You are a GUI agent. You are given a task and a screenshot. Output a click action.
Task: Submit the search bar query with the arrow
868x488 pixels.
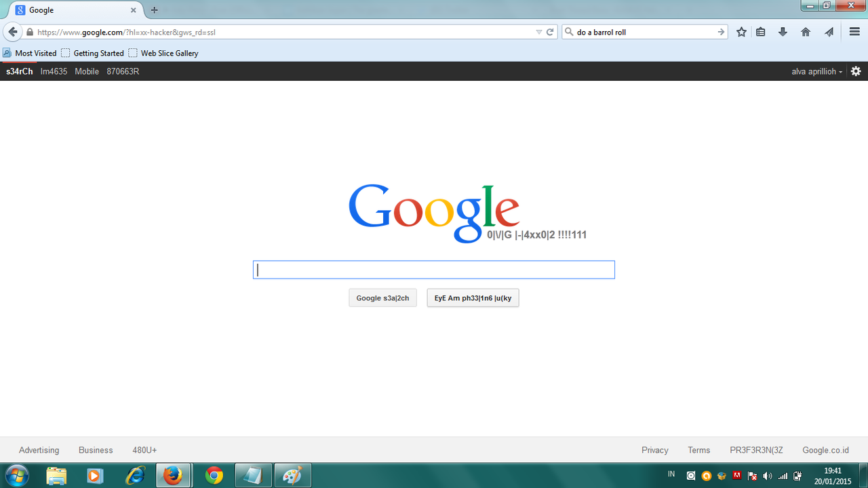pos(722,32)
